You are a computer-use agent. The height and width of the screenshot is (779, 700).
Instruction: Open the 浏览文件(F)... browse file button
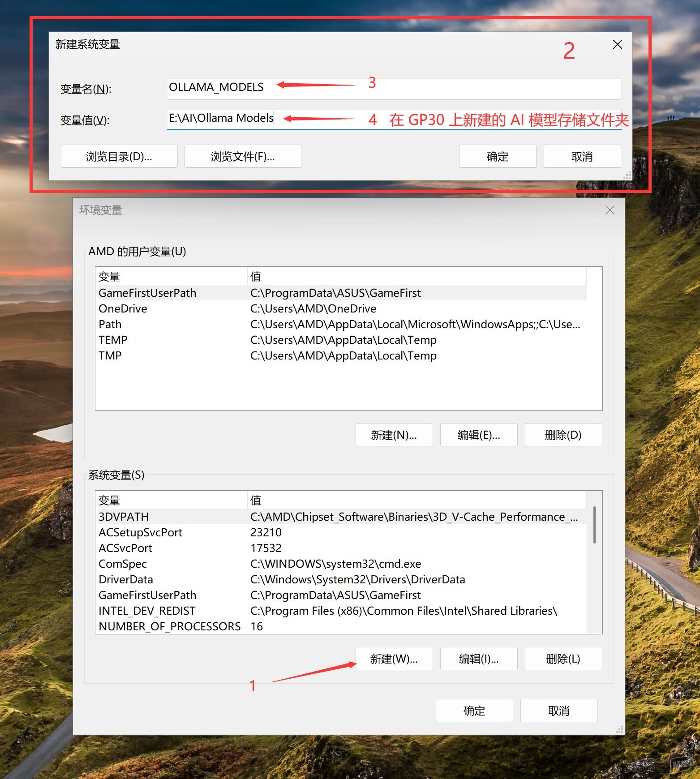243,156
